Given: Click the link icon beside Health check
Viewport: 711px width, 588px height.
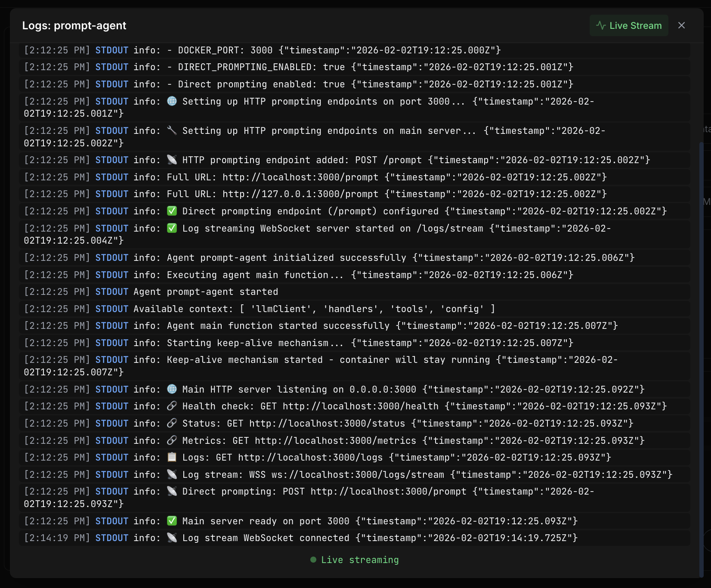Looking at the screenshot, I should click(x=172, y=406).
